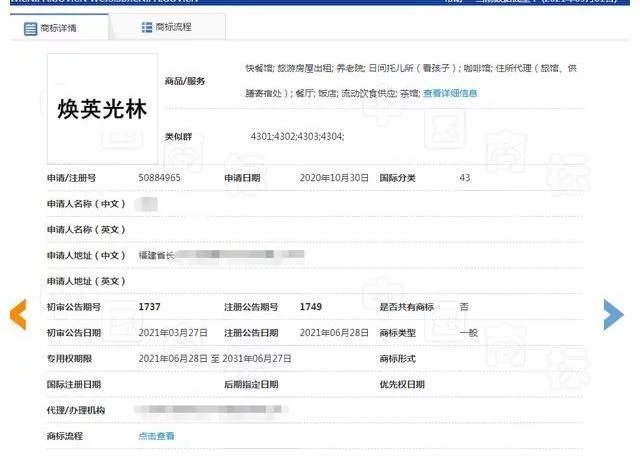The width and height of the screenshot is (640, 471).
Task: Click the 后期指定日期 label
Action: [251, 384]
